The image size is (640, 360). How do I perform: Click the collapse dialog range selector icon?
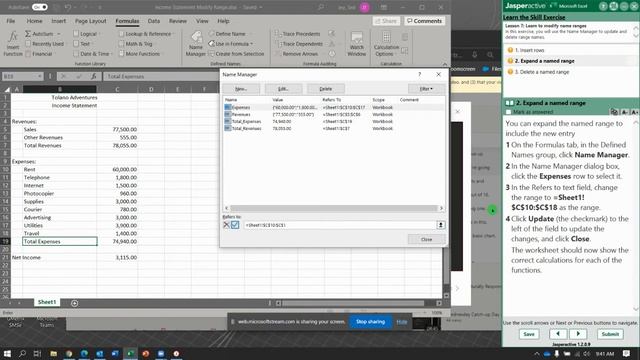pos(441,225)
